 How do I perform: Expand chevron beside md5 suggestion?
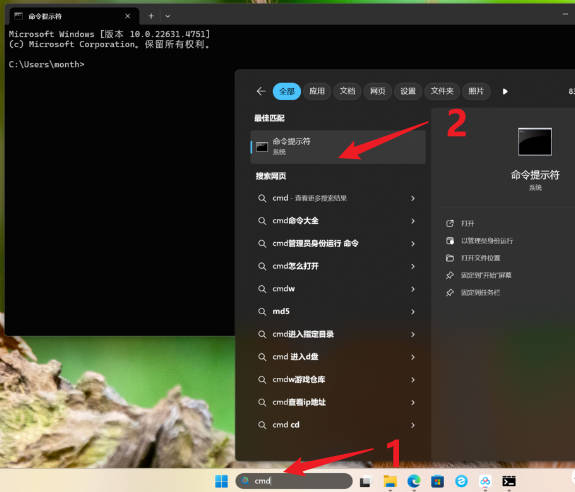coord(413,312)
